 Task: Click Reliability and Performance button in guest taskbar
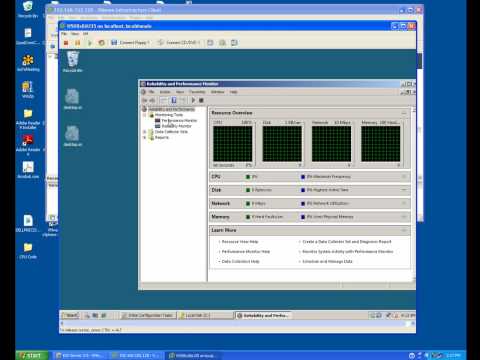[x=263, y=315]
